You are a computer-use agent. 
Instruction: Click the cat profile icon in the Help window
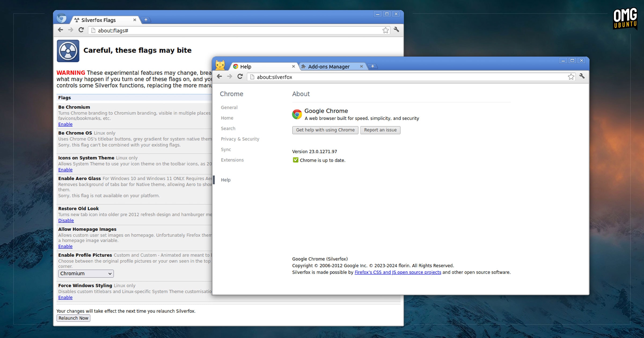point(220,65)
